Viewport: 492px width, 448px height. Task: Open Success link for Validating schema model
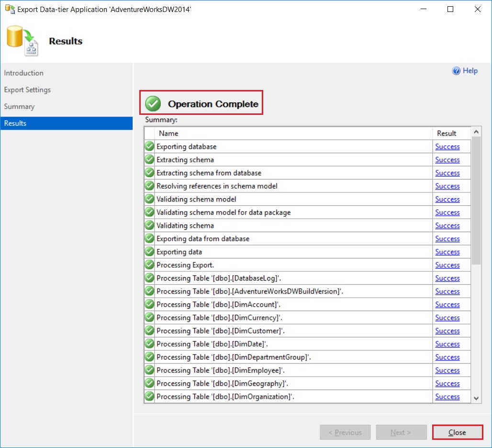coord(447,199)
